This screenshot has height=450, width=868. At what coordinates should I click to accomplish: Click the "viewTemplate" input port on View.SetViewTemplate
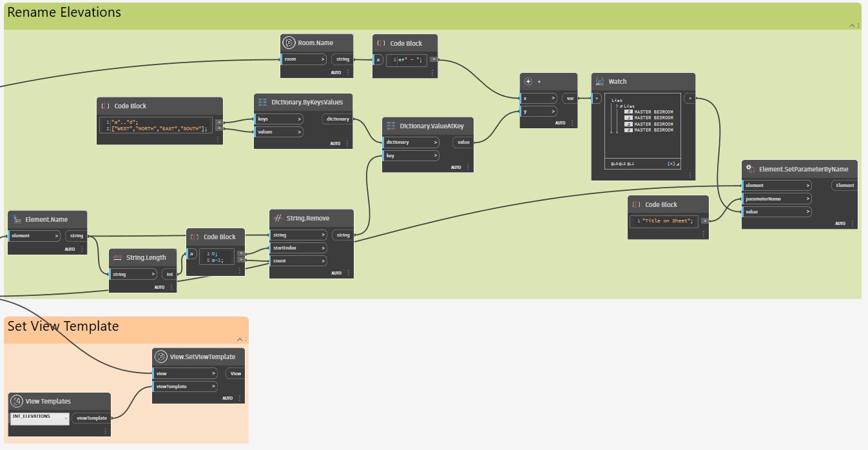pos(186,386)
